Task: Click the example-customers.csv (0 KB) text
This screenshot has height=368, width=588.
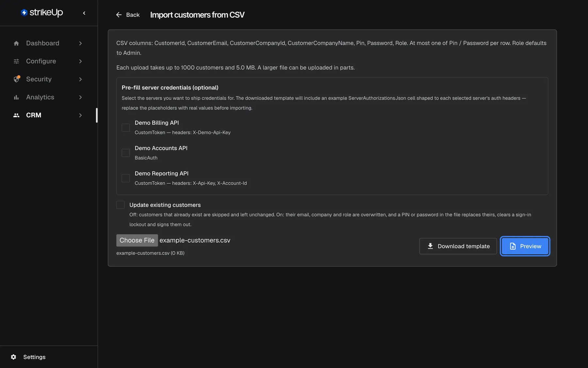Action: click(150, 253)
